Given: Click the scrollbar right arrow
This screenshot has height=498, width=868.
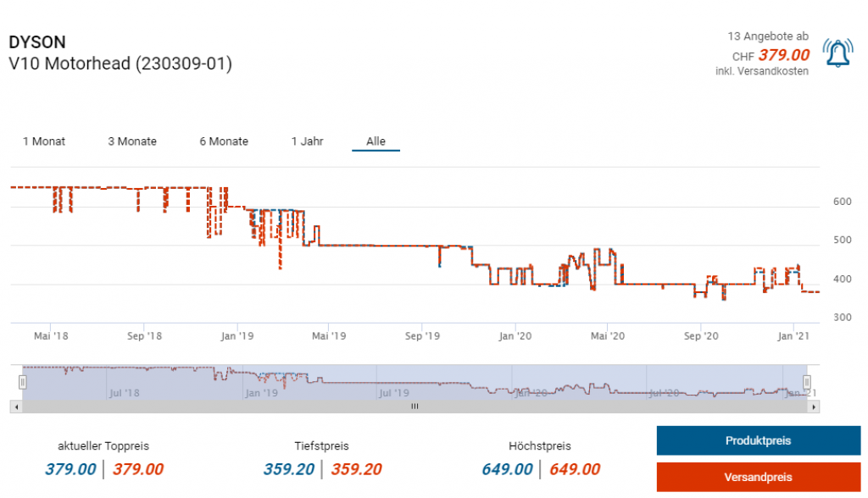Looking at the screenshot, I should point(815,407).
